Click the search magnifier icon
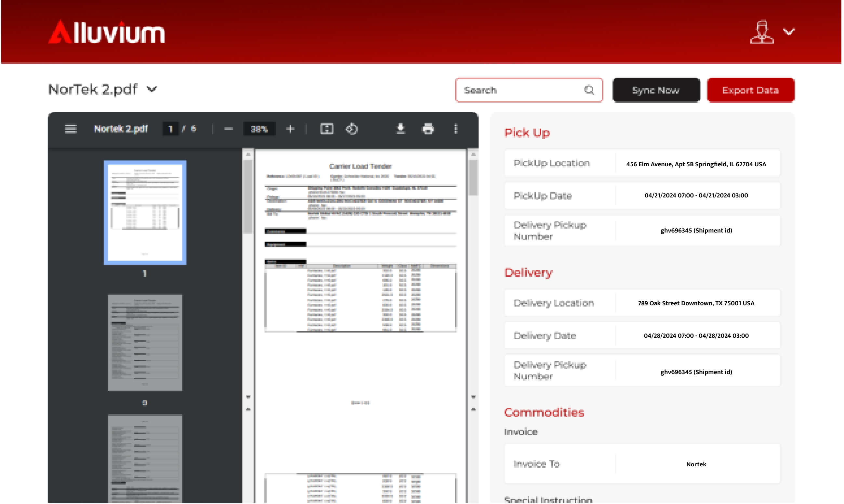 (x=589, y=90)
